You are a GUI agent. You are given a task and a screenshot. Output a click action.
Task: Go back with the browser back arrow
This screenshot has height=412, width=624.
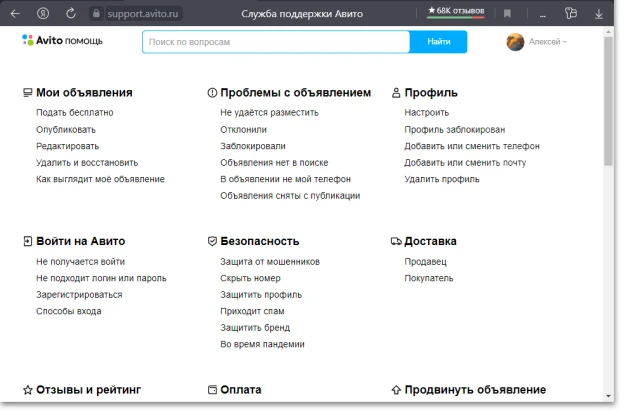pyautogui.click(x=15, y=14)
